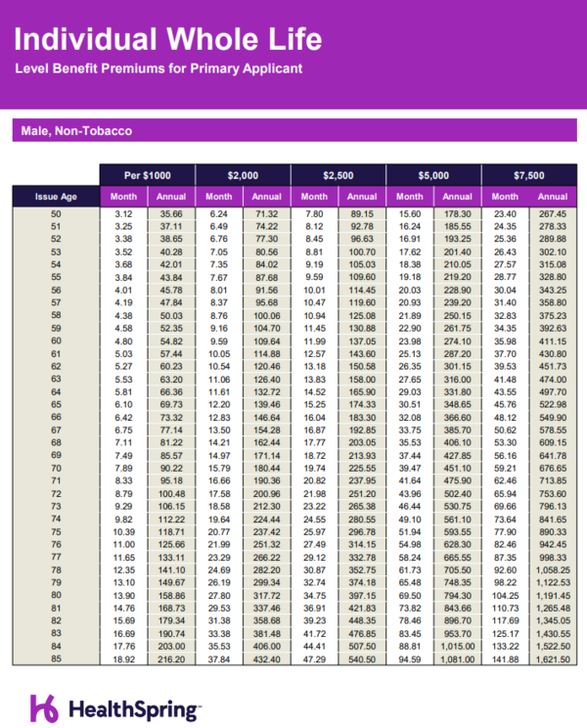Click the issue age 85 row label
The height and width of the screenshot is (728, 587).
[56, 659]
